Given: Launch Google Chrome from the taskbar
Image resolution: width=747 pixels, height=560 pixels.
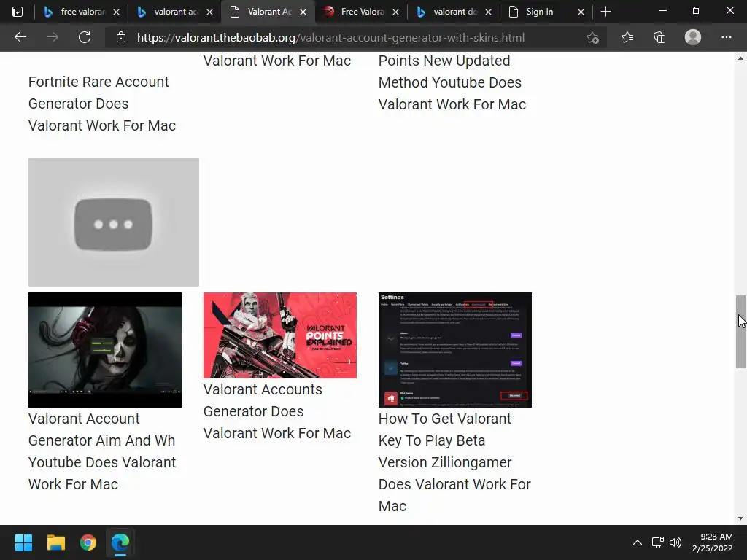Looking at the screenshot, I should coord(88,542).
